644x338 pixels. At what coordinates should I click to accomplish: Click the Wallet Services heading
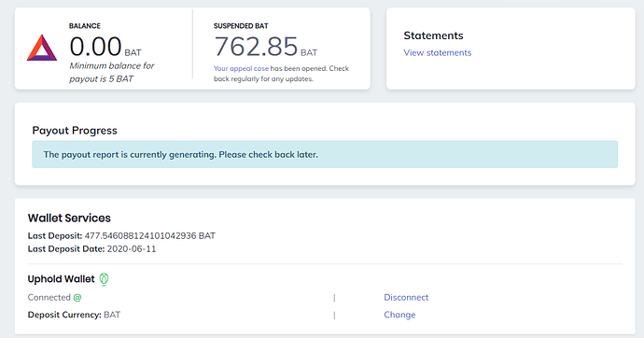pos(69,218)
